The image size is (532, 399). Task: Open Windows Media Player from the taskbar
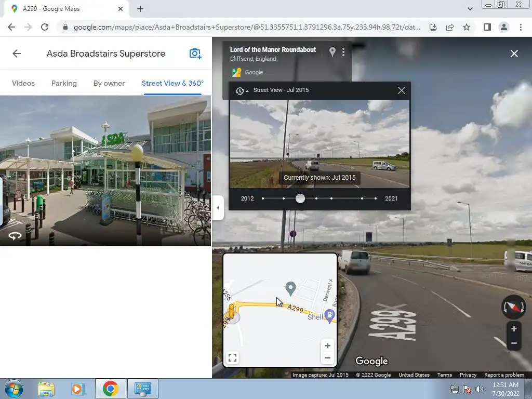click(77, 389)
